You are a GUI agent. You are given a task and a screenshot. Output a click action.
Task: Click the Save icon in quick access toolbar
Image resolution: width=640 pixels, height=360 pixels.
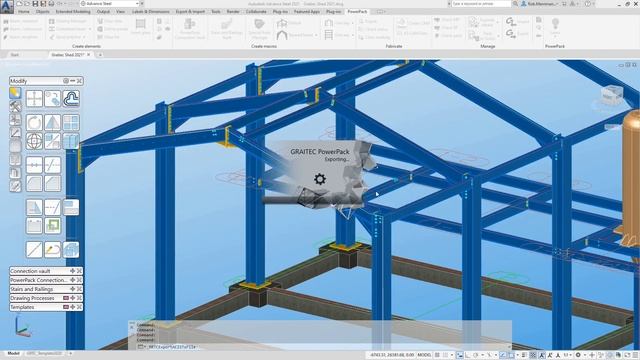point(36,4)
